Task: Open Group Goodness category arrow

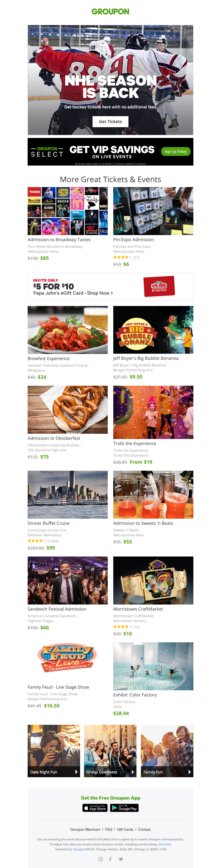Action: [x=132, y=772]
